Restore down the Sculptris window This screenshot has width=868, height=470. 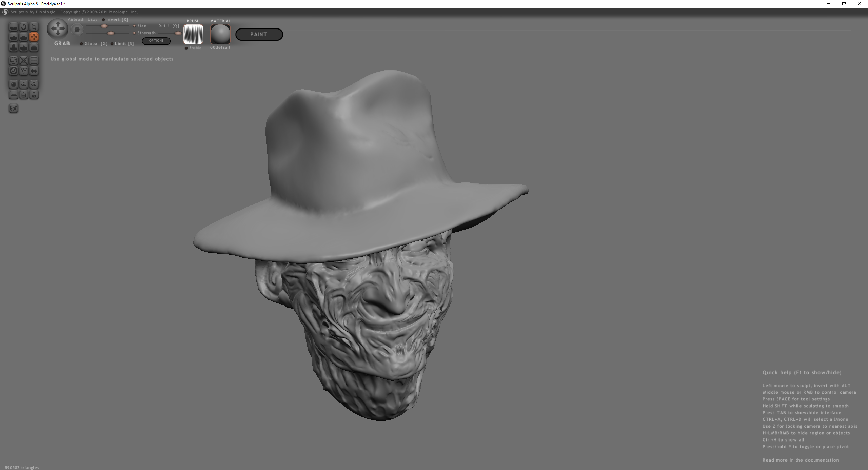[x=844, y=4]
